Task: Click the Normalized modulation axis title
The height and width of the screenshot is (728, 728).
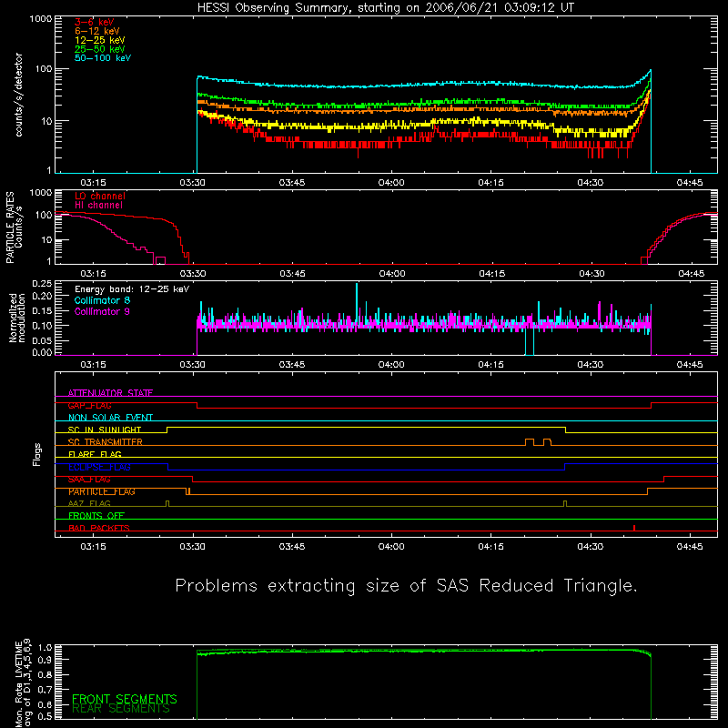Action: (x=17, y=318)
